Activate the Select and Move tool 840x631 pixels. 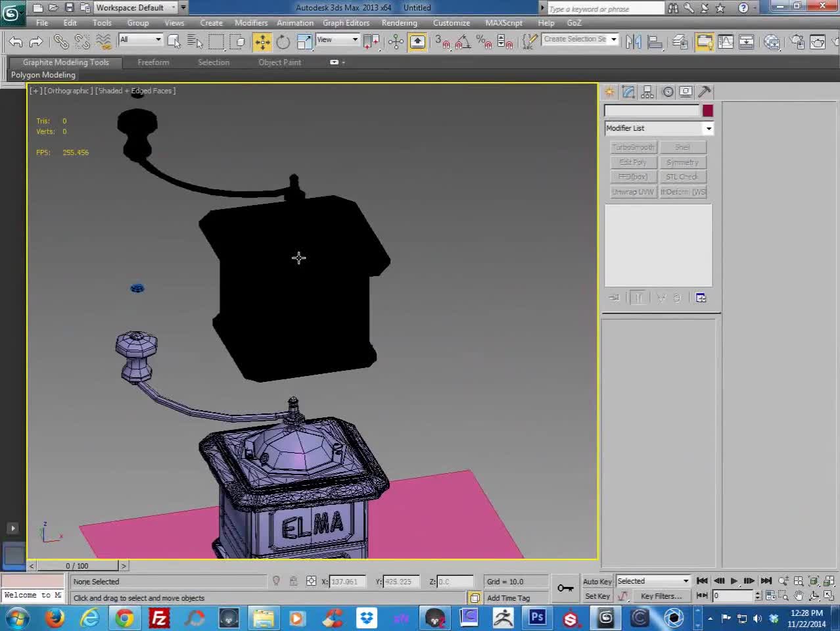coord(262,42)
